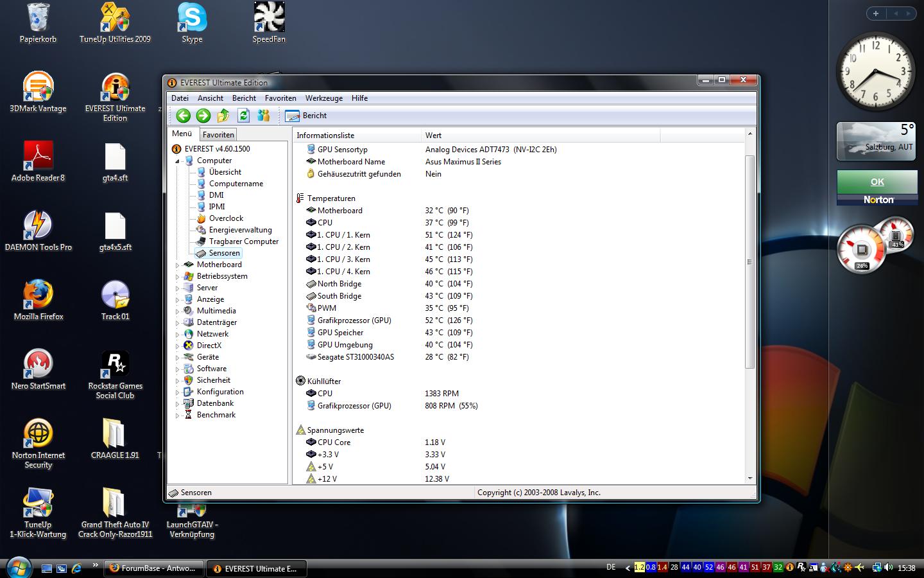Click the Datenbank tree icon

189,403
